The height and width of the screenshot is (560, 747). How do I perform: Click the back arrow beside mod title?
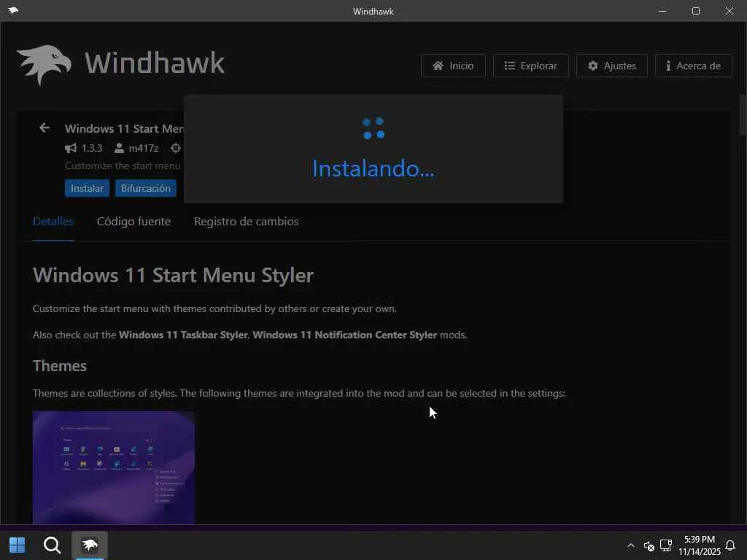[44, 128]
